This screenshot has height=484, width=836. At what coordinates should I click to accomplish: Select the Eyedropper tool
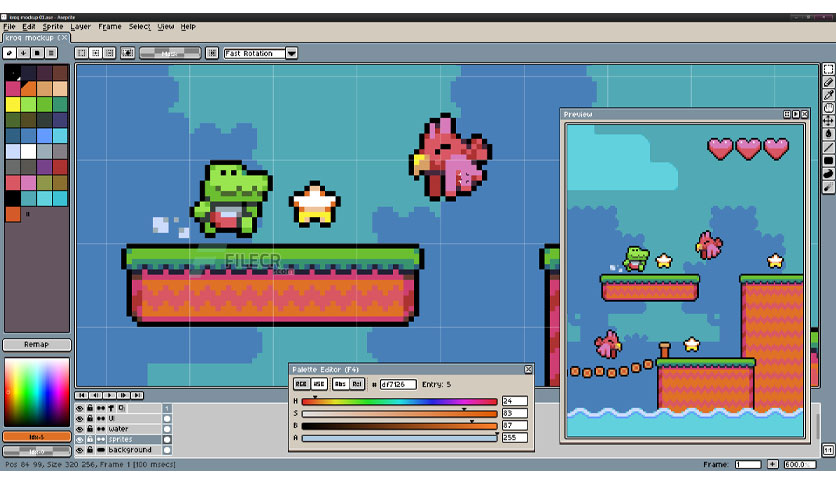[x=828, y=95]
